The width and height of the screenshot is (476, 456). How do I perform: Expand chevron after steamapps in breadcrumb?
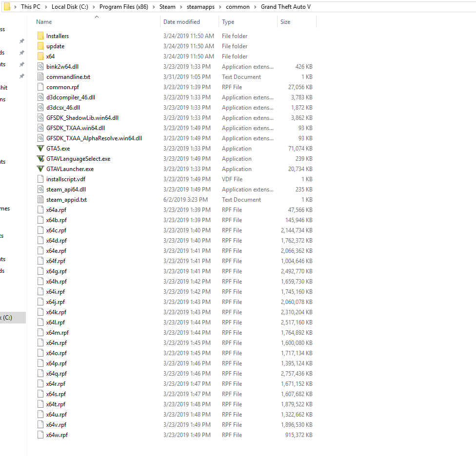click(220, 7)
